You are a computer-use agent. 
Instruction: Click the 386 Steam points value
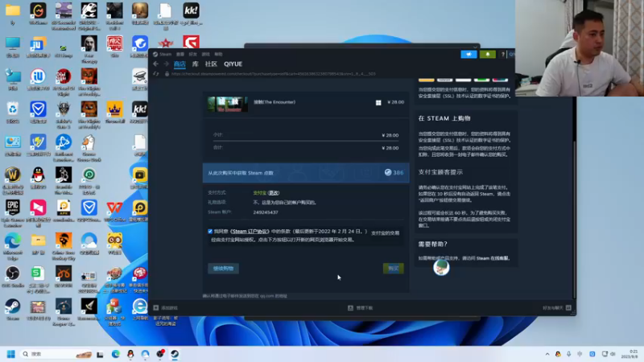[398, 173]
